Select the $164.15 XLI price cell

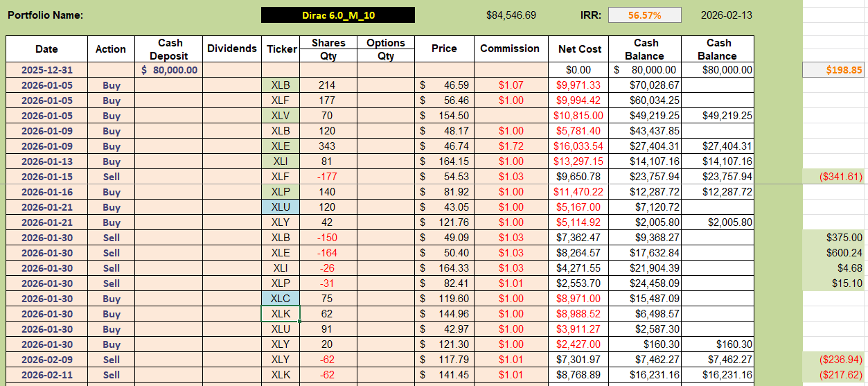(444, 161)
